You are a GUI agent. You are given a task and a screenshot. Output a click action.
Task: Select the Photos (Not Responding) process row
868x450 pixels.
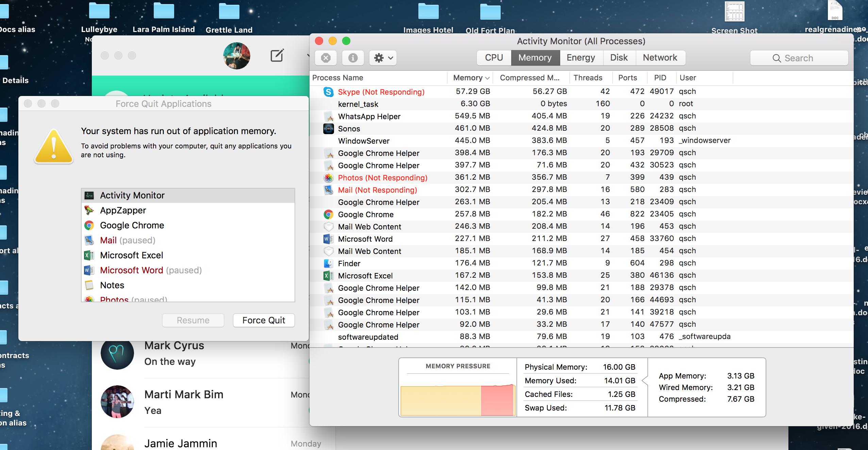[x=581, y=177]
